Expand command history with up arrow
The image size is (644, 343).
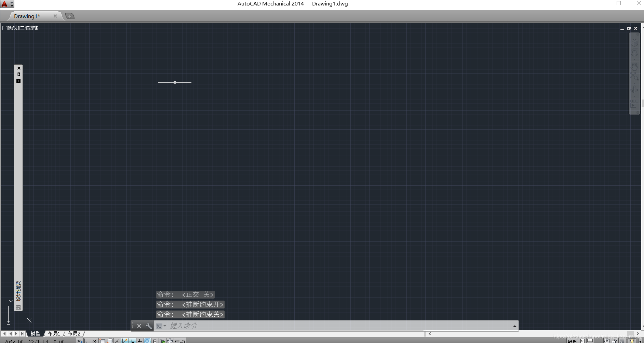514,326
